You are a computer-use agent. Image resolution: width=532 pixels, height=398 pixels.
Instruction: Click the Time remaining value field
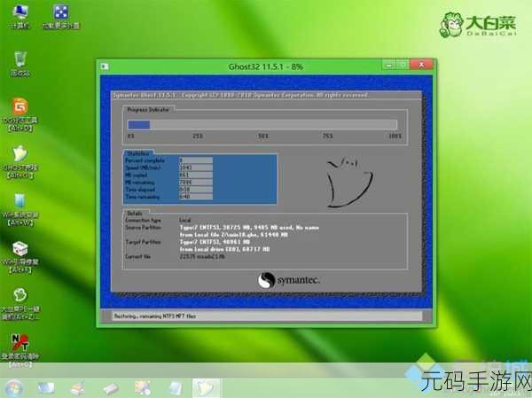click(196, 197)
